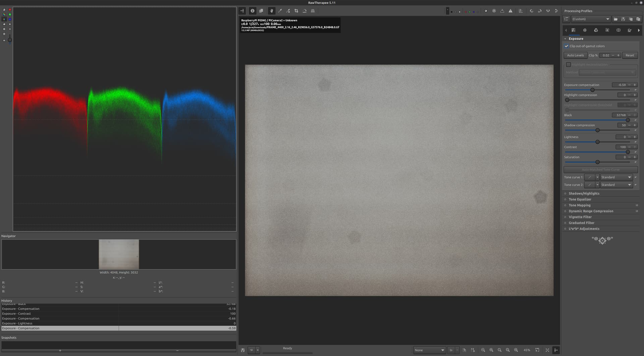Click the Navigator image thumbnail
This screenshot has height=356, width=644.
pos(119,254)
